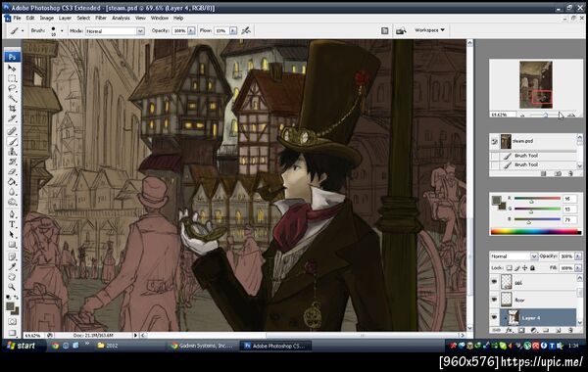This screenshot has width=588, height=372.
Task: Switch to Adobe Photoshop taskbar button
Action: tap(276, 346)
